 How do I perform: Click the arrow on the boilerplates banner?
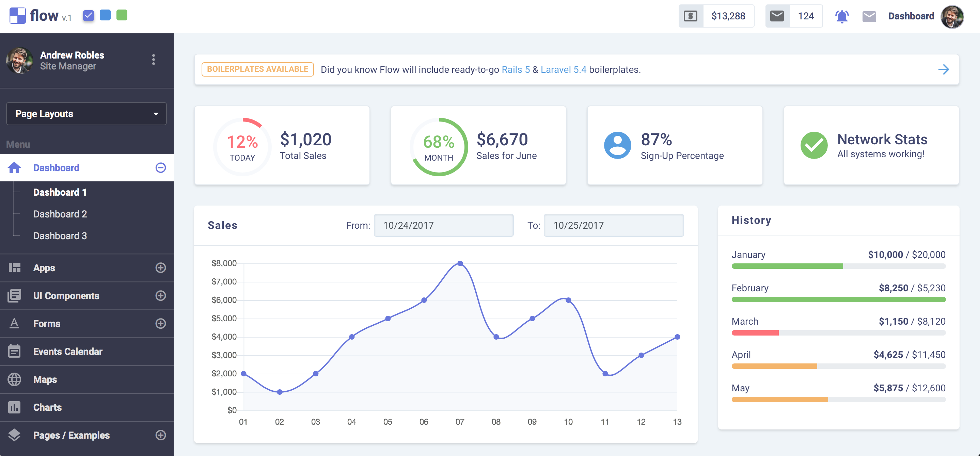click(x=944, y=70)
